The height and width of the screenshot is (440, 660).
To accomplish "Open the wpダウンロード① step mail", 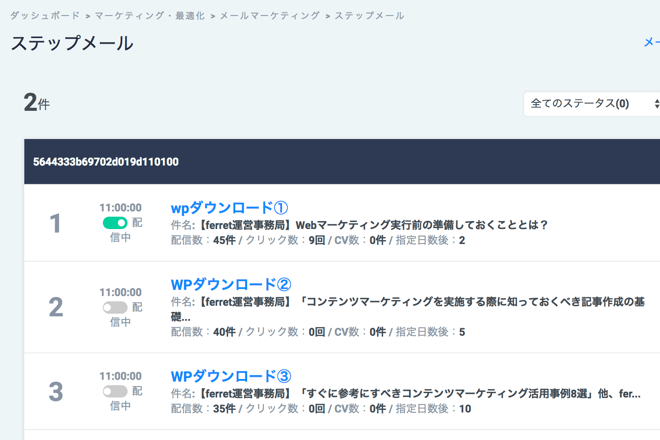I will (230, 208).
